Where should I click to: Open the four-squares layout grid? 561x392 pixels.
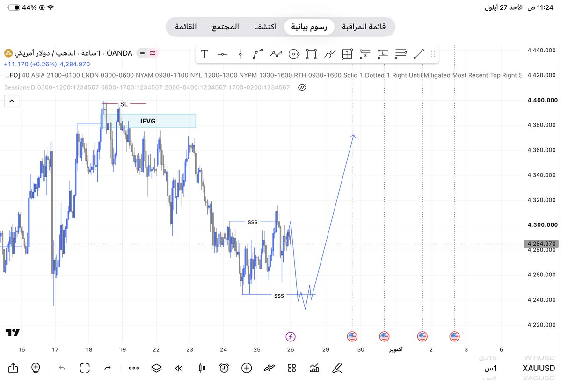point(291,368)
